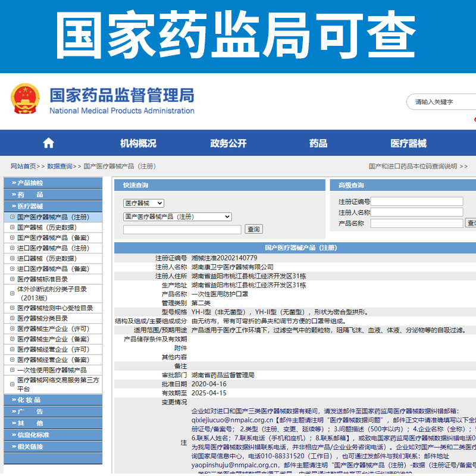Click the home icon in navigation bar
This screenshot has height=476, width=476.
[x=49, y=143]
